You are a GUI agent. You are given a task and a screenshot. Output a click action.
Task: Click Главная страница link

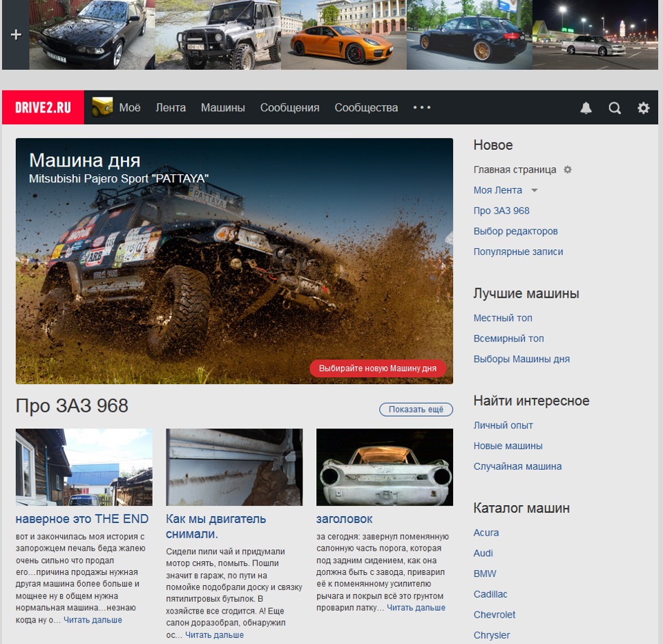coord(515,170)
